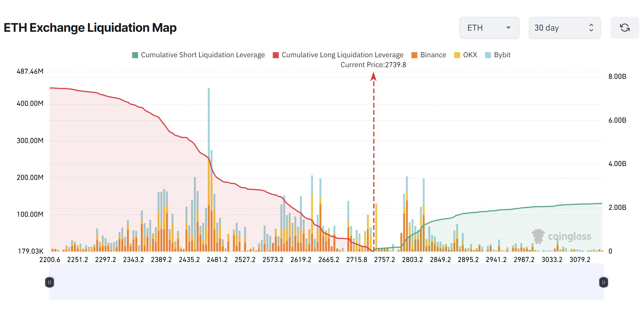This screenshot has height=319, width=644.
Task: Click the refresh icon to reload the map
Action: pyautogui.click(x=625, y=28)
